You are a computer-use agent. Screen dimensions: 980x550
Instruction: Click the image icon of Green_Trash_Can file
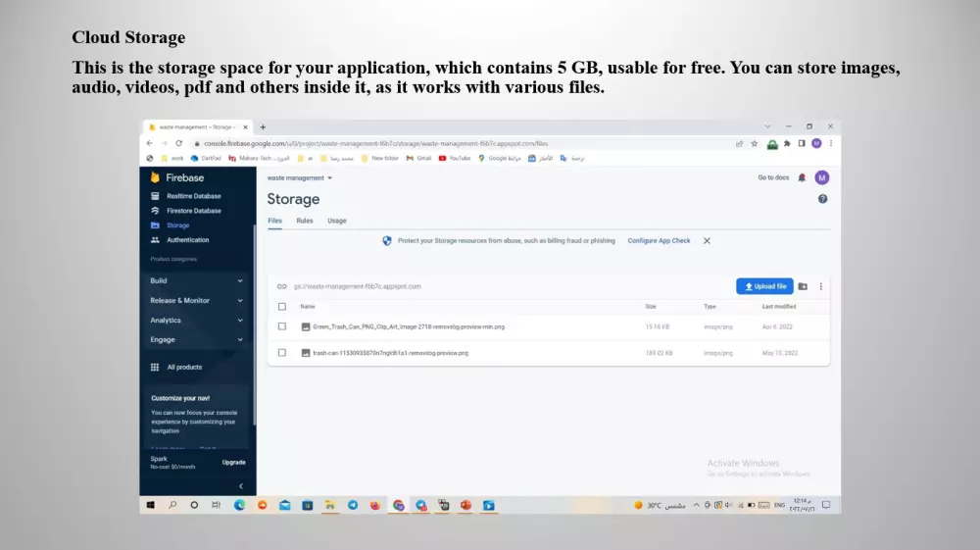tap(306, 326)
